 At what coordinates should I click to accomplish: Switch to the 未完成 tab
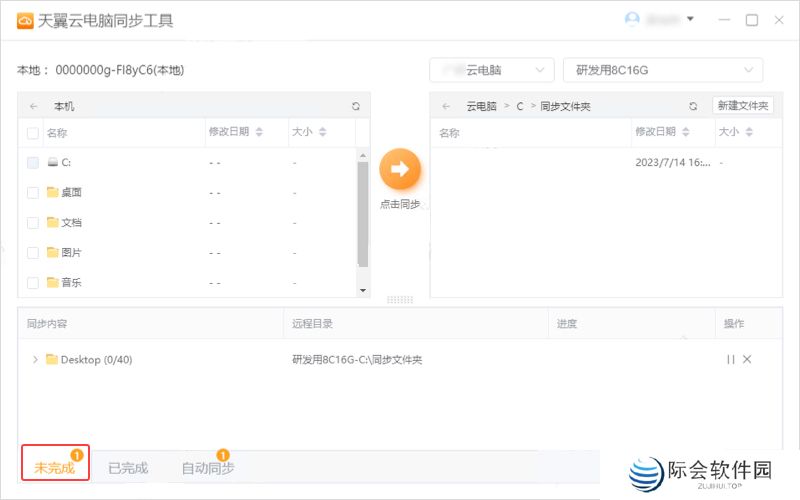(x=55, y=463)
